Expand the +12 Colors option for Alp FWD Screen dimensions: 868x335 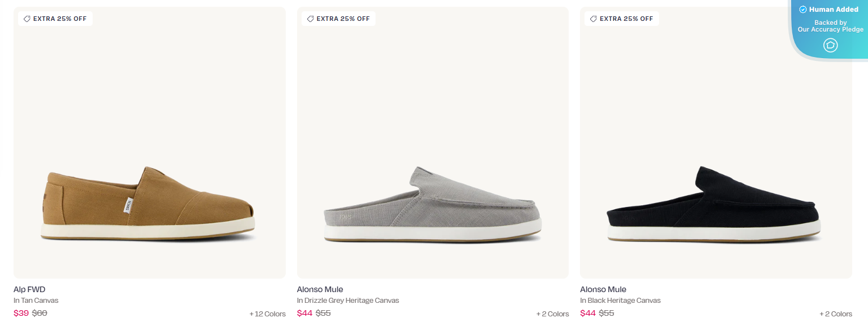point(266,314)
